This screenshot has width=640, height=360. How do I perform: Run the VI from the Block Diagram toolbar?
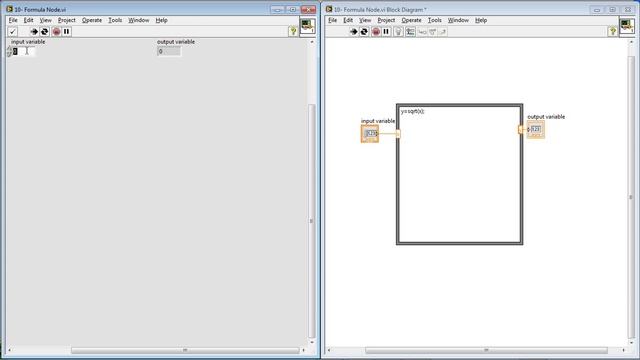pos(354,31)
